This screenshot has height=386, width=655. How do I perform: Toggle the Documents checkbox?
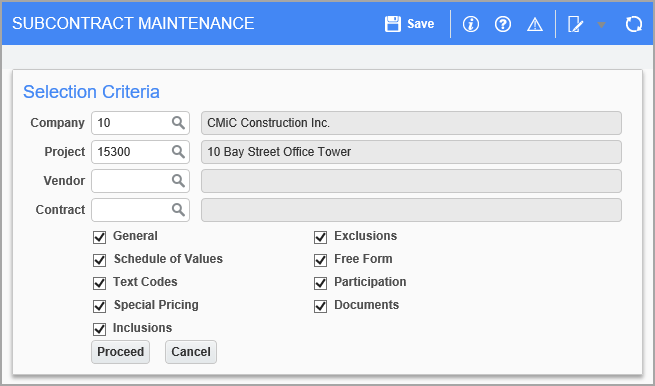320,306
